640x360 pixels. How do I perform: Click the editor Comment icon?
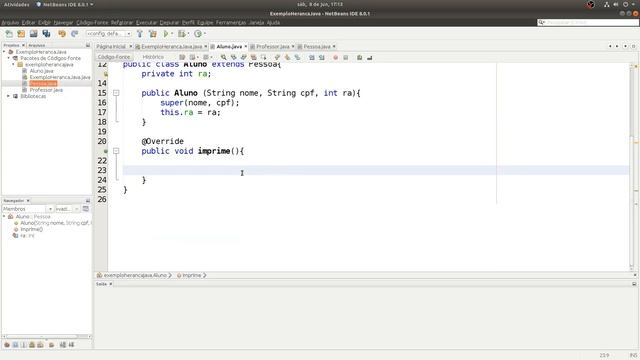[360, 58]
